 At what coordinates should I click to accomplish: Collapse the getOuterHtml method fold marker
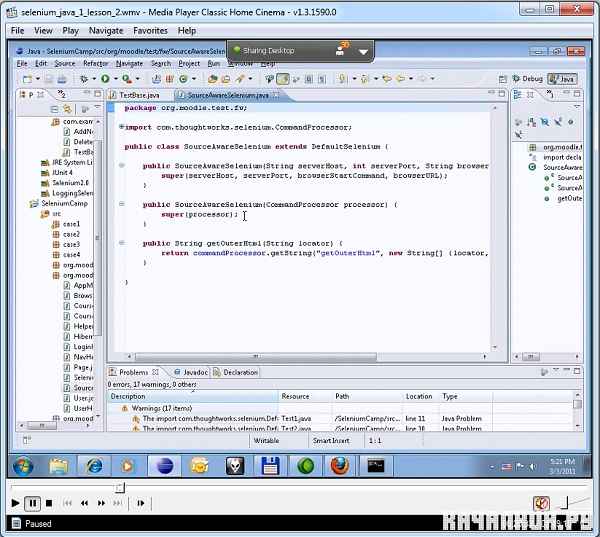(x=122, y=243)
